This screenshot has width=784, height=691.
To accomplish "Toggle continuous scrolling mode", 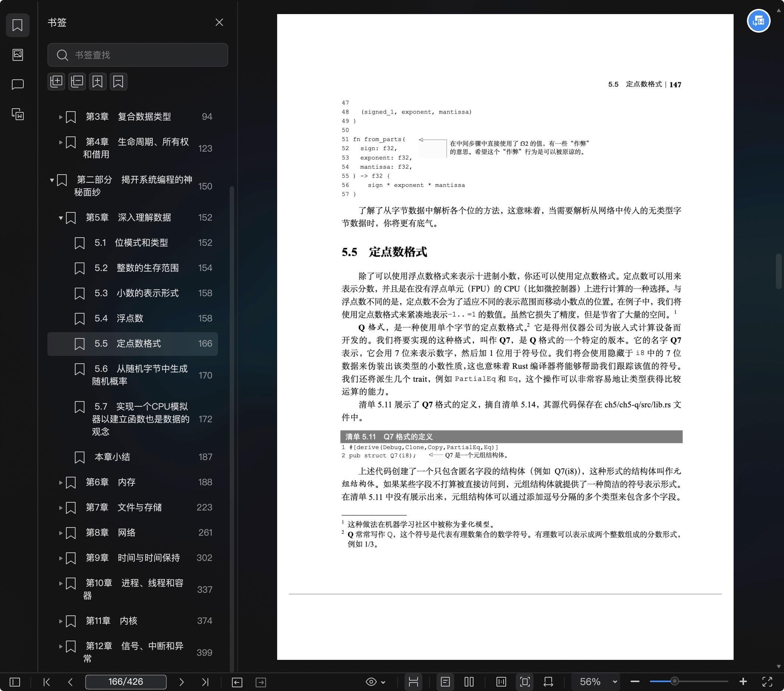I will point(413,682).
